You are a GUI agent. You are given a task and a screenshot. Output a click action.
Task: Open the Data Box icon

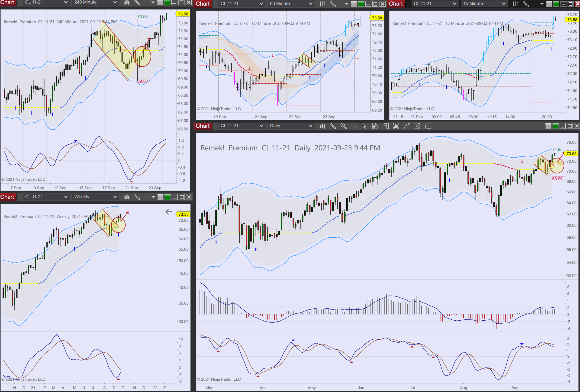click(x=375, y=126)
